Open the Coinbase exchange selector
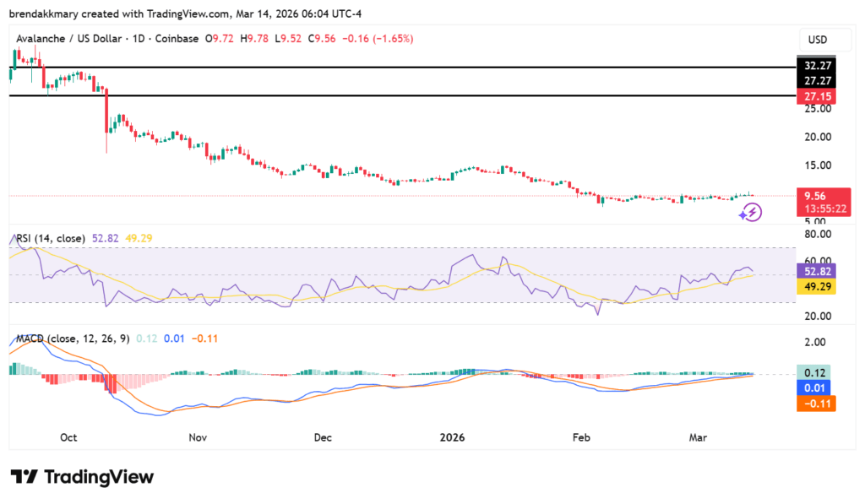The image size is (865, 504). (177, 38)
